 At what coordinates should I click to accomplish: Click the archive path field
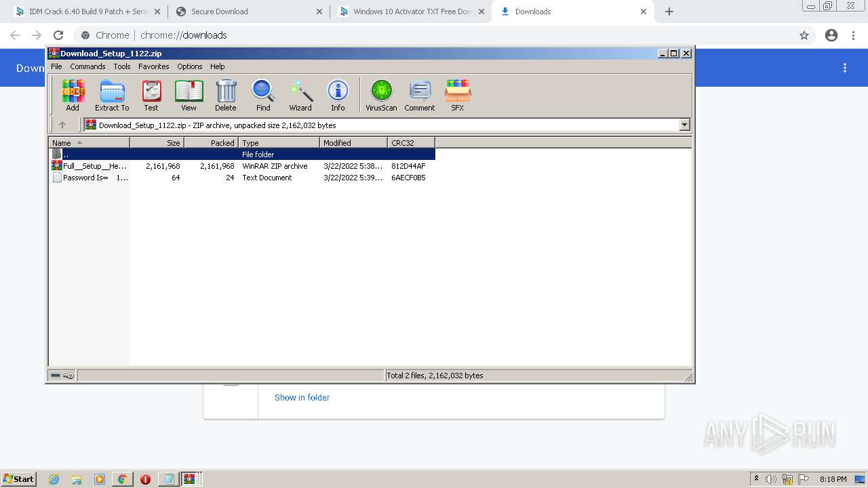pos(387,125)
